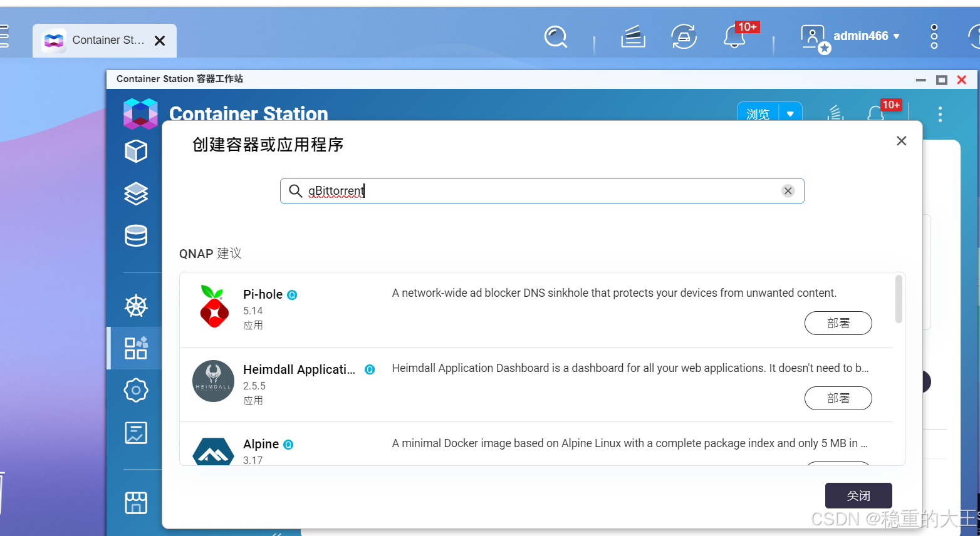The height and width of the screenshot is (536, 980).
Task: Click the Container Station logo
Action: [x=140, y=113]
